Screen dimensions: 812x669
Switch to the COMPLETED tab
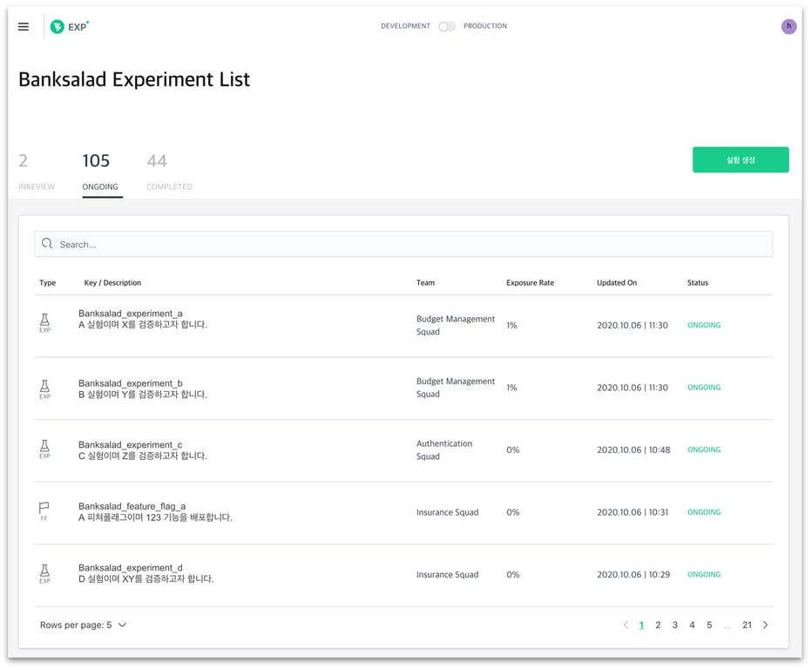pyautogui.click(x=169, y=172)
